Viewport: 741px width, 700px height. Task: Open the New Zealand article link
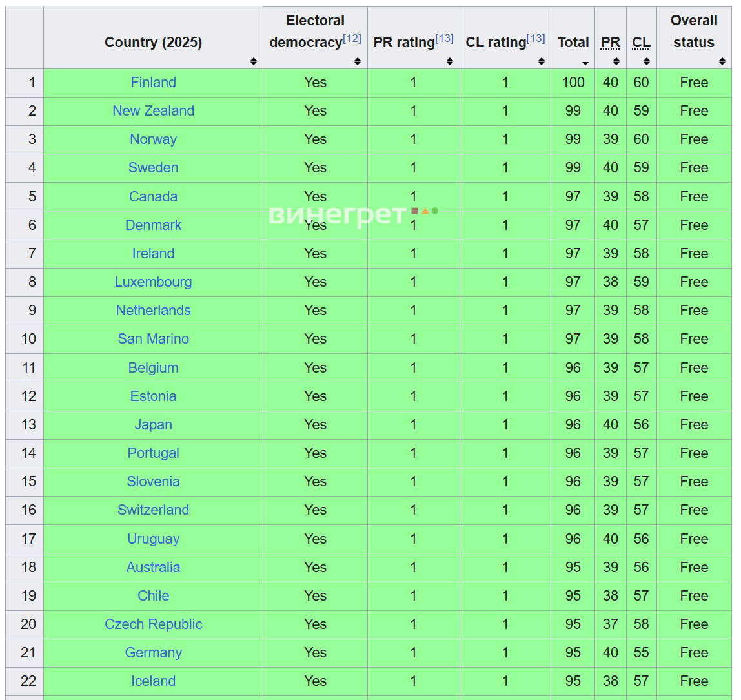click(153, 111)
